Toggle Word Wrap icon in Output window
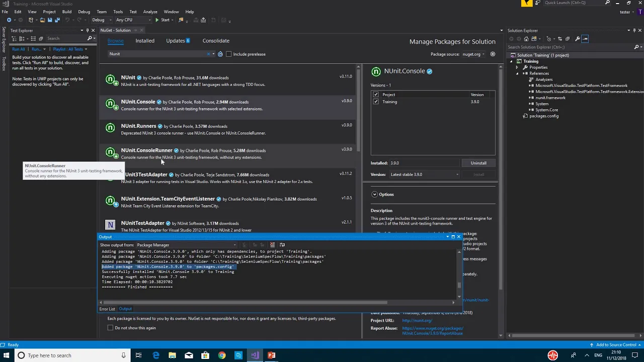Screen dimensions: 644x362 pyautogui.click(x=282, y=245)
